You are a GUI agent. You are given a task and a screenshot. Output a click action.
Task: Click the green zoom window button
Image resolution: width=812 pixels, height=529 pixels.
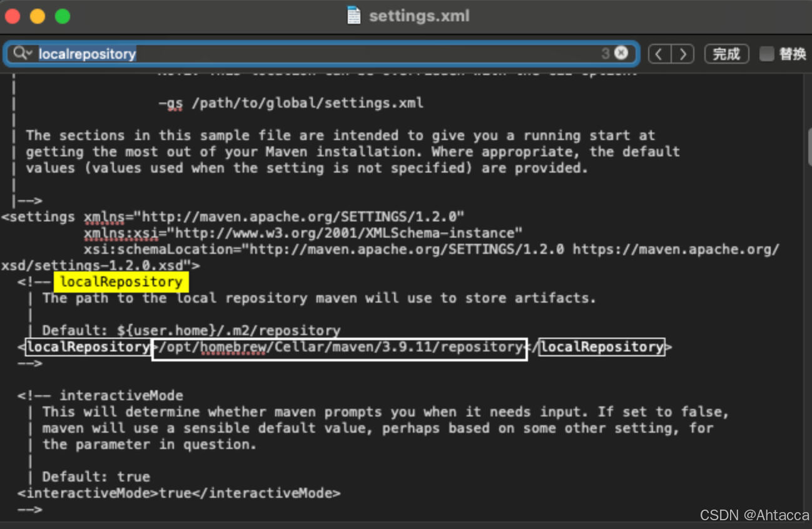click(x=63, y=16)
